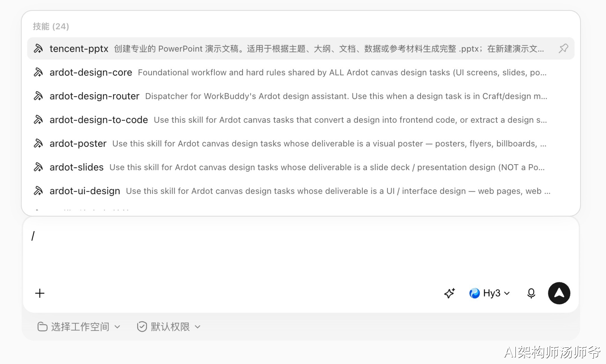Click the ardot-design-core skill icon
Screen dimensions: 606x364
pos(38,72)
